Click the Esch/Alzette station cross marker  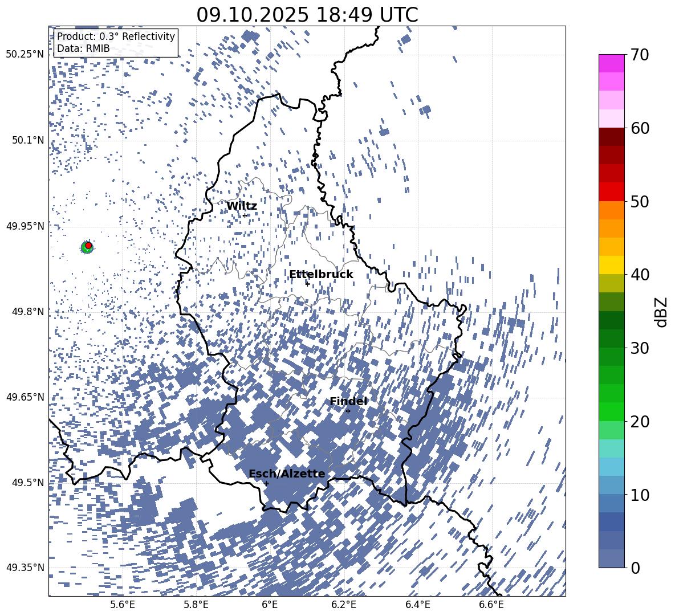pos(266,483)
